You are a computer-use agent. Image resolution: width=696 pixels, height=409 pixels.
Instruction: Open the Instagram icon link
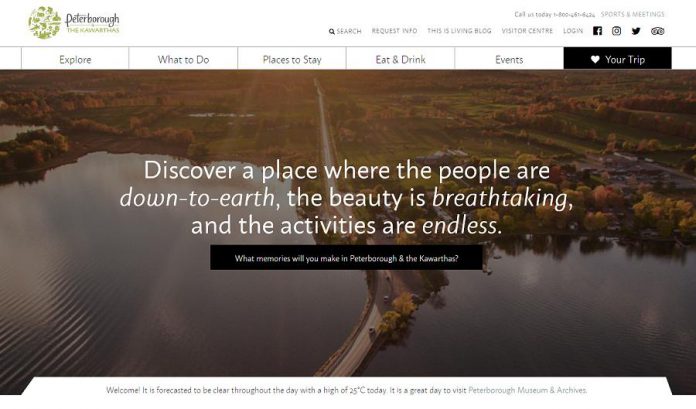(x=617, y=31)
